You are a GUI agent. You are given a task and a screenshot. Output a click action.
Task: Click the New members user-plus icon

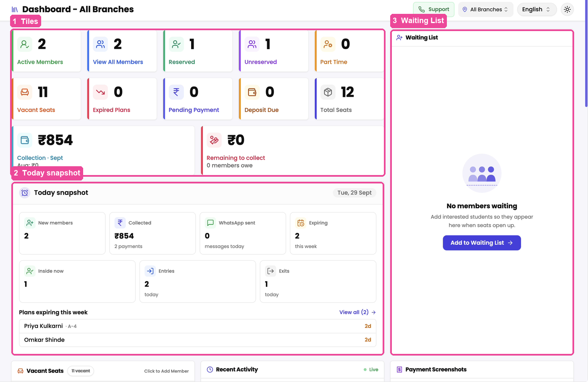pyautogui.click(x=30, y=222)
